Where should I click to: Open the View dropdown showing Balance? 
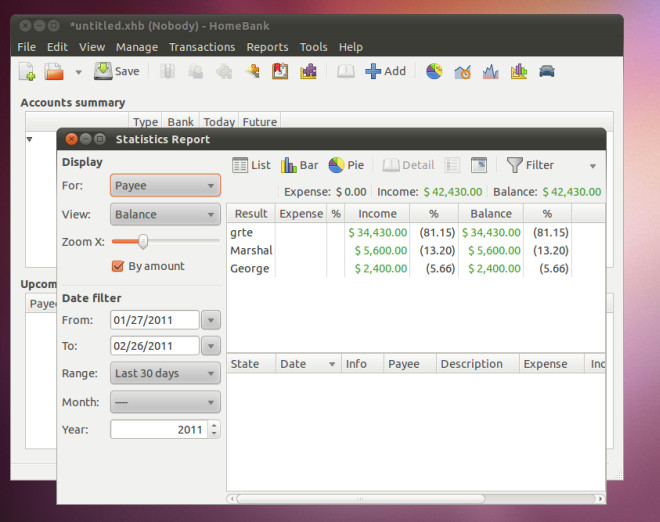point(165,214)
